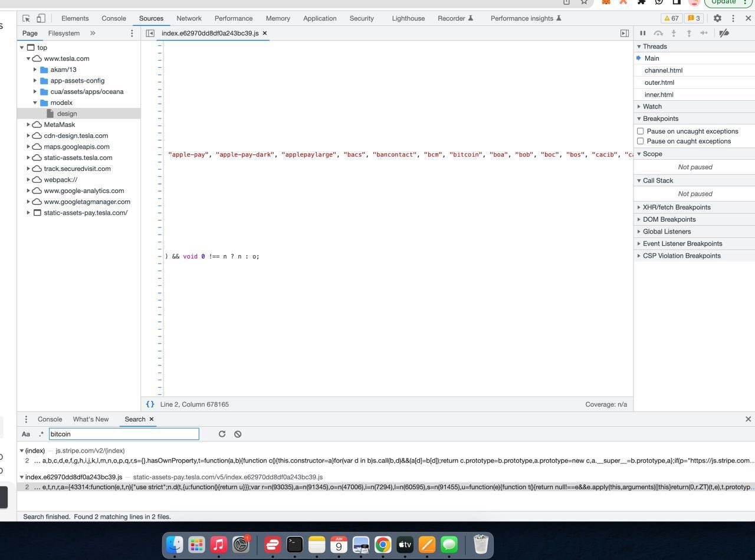Enable Pause on uncaught exceptions
The width and height of the screenshot is (755, 560).
641,131
